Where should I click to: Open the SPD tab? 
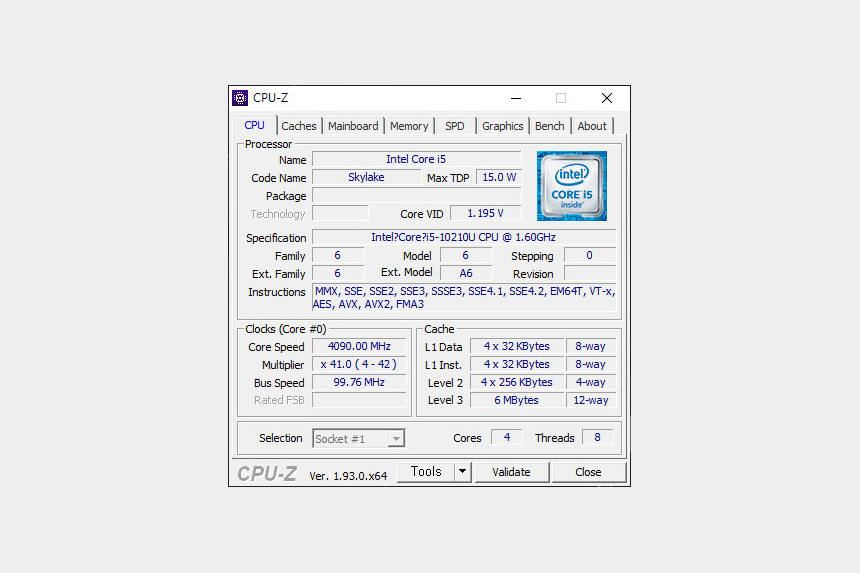[x=455, y=126]
